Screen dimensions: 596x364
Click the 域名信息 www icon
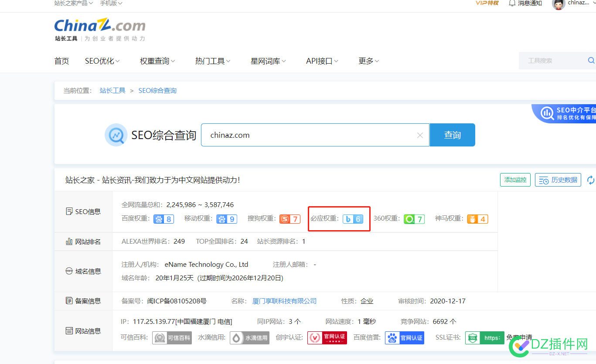tap(69, 271)
